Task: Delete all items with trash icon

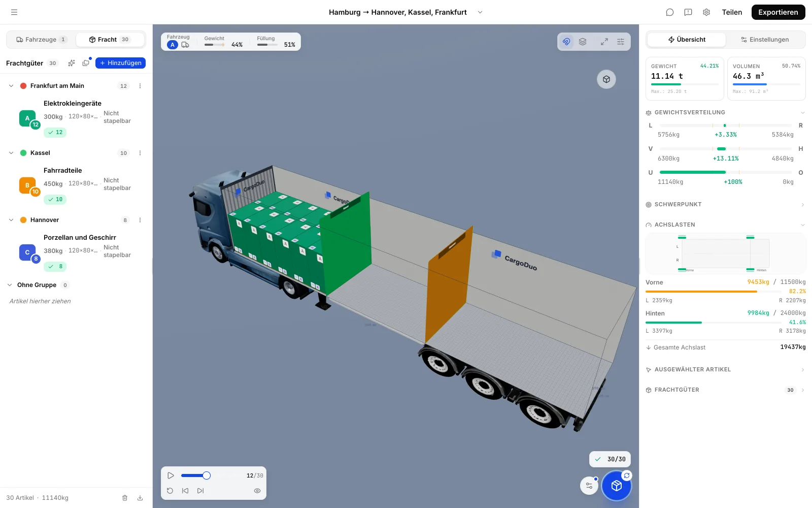Action: (125, 498)
